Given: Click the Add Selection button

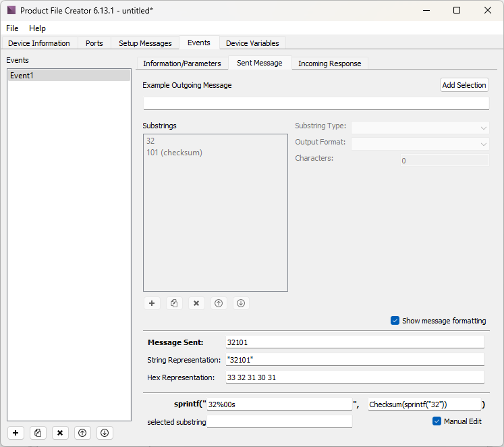Looking at the screenshot, I should pos(464,85).
